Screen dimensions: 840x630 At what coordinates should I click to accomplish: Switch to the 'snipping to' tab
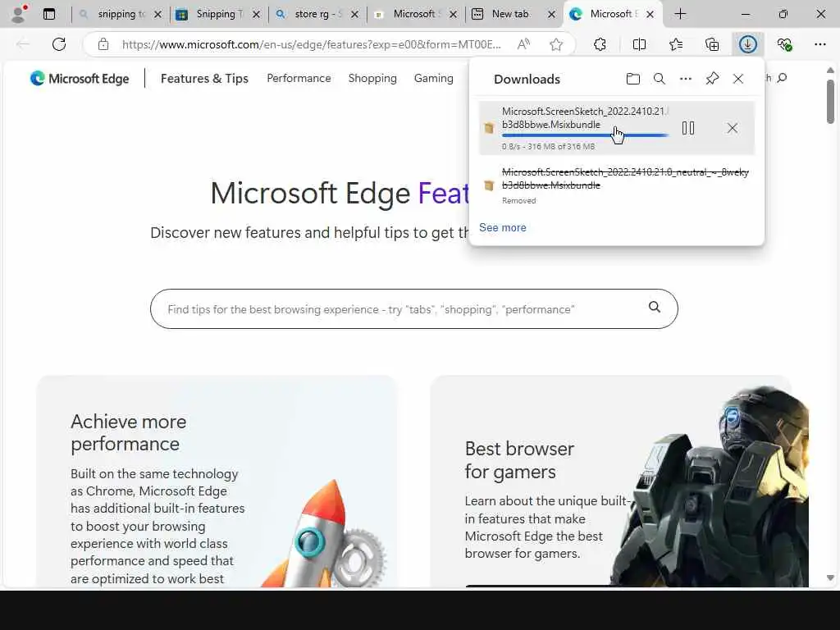[121, 14]
